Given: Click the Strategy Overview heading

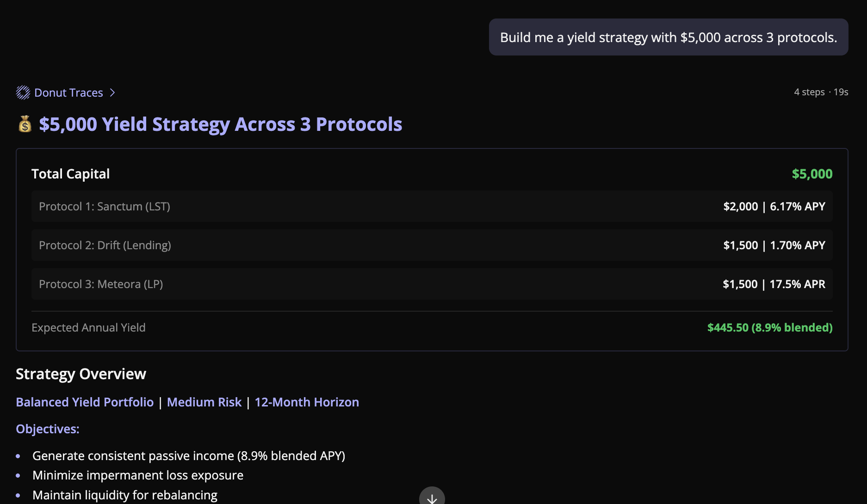Looking at the screenshot, I should 81,374.
